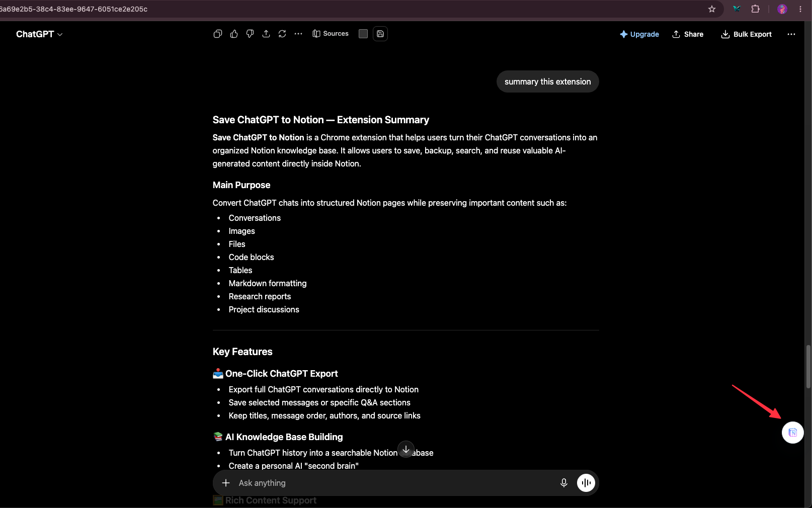Click the 'Extension Summary' title heading
812x508 pixels.
tap(321, 120)
